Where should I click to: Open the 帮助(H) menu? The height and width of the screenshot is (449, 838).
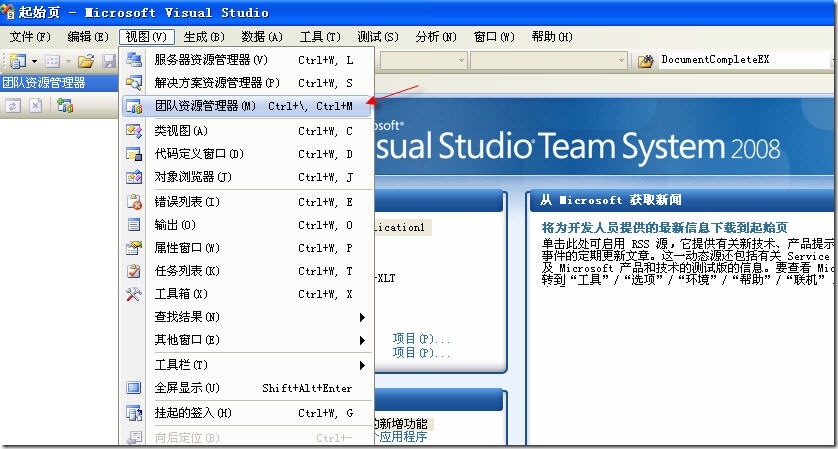coord(552,37)
